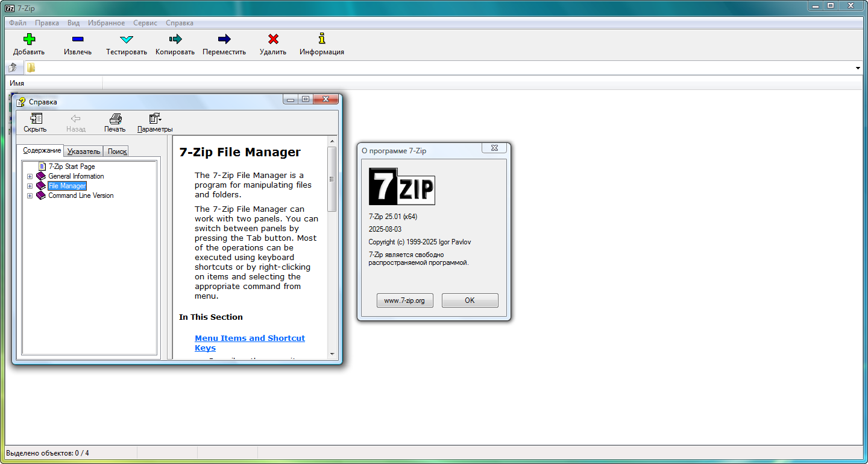Click the 'In This Section' heading

pyautogui.click(x=211, y=317)
